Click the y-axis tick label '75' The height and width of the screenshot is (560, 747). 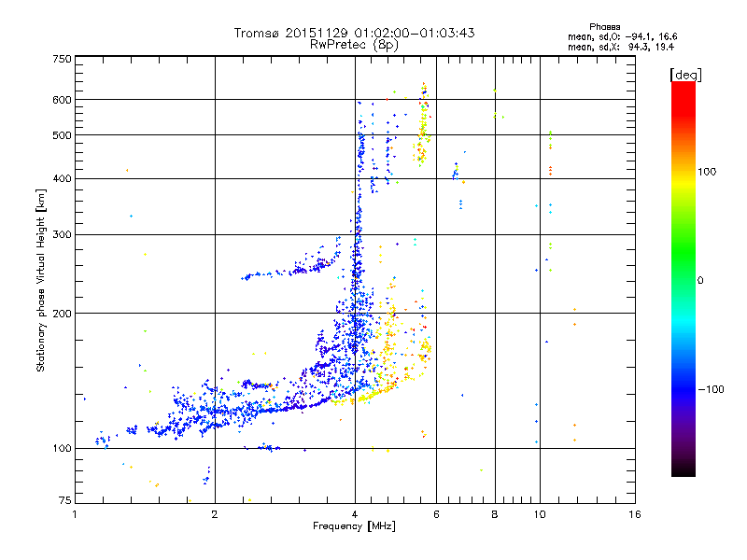[x=65, y=500]
